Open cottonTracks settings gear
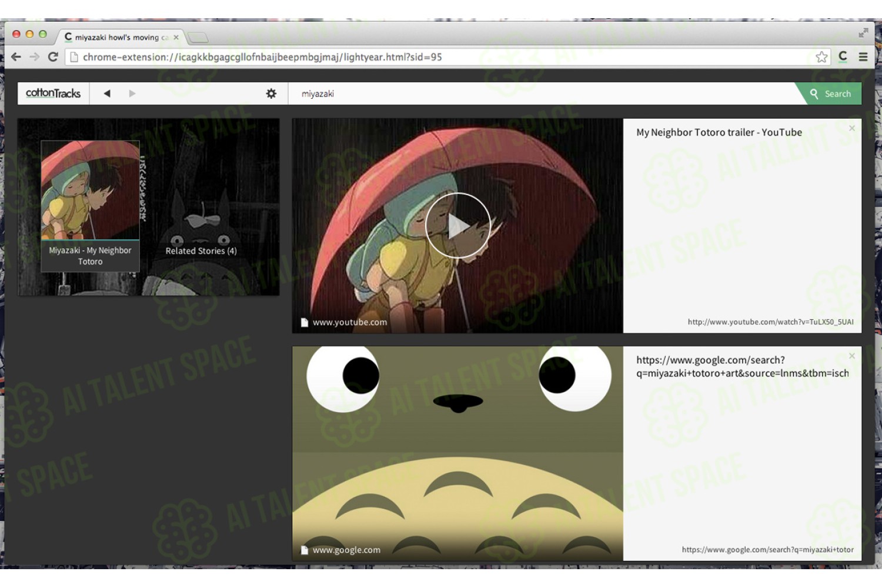 271,93
